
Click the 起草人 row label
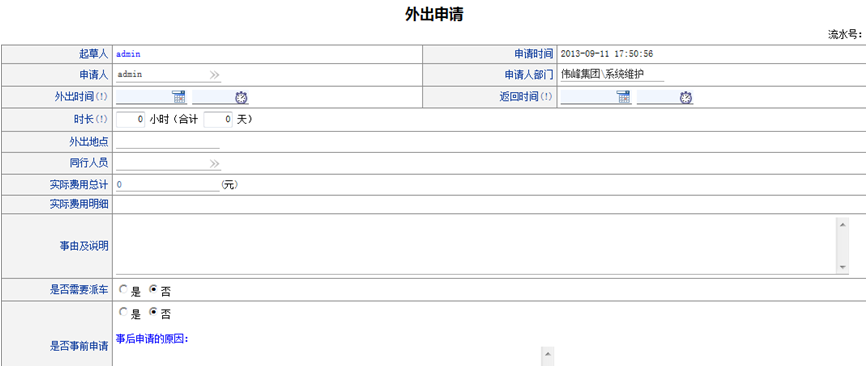pos(93,54)
